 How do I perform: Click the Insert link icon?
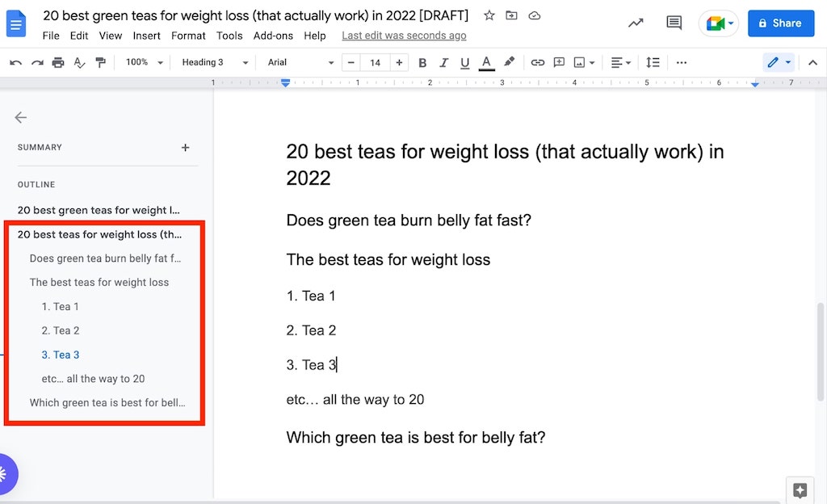tap(537, 62)
